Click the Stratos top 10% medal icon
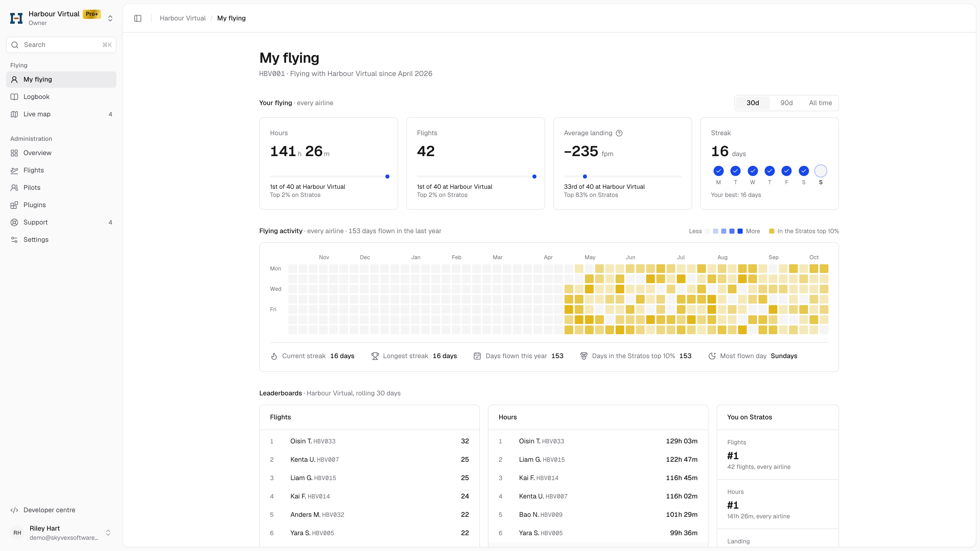 click(584, 356)
